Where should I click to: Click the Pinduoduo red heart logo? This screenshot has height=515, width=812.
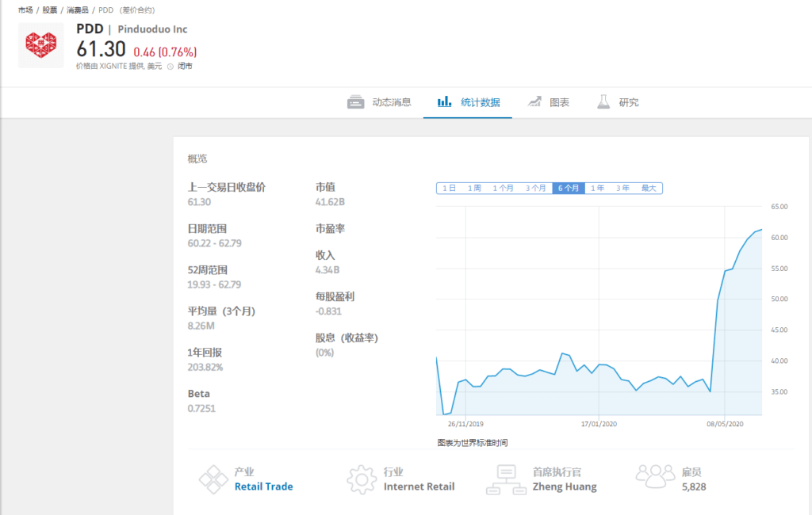pyautogui.click(x=41, y=45)
